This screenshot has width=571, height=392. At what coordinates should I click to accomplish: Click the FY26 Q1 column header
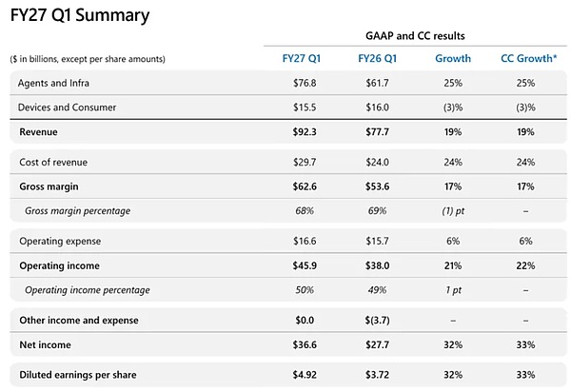(377, 59)
